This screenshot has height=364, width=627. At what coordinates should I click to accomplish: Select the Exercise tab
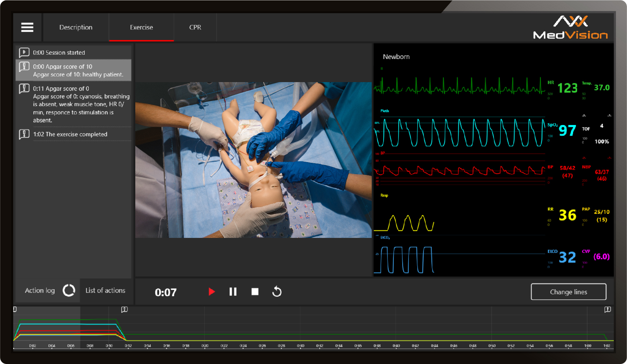click(x=141, y=27)
